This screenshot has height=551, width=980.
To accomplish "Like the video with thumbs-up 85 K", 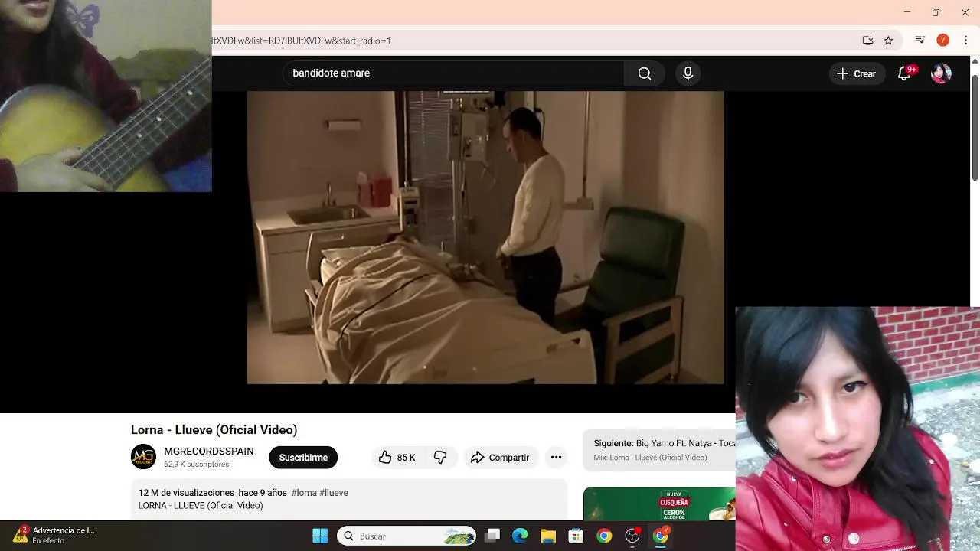I will pyautogui.click(x=397, y=458).
